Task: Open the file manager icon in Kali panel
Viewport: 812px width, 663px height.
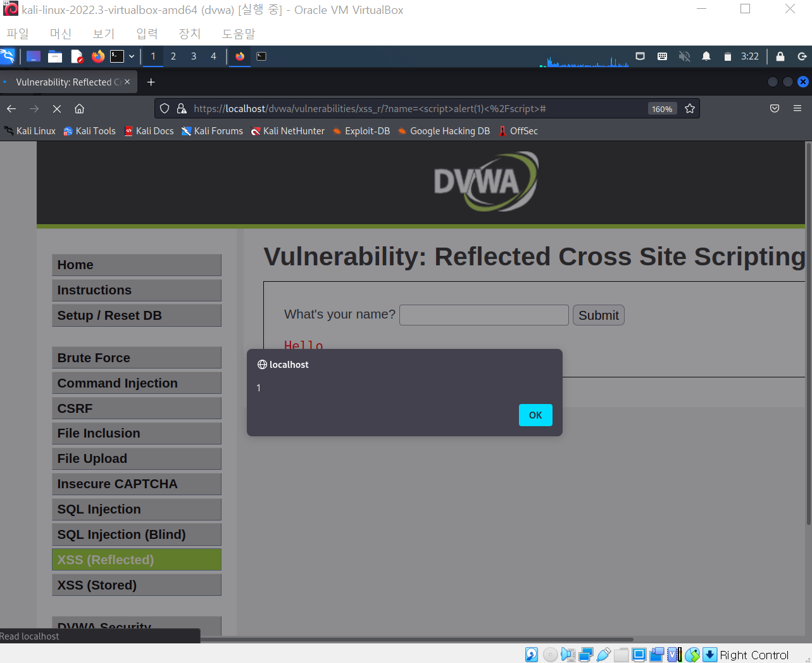Action: click(55, 56)
